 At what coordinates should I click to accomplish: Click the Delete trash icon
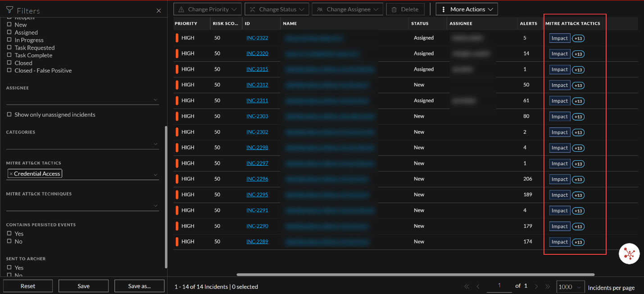pos(394,9)
